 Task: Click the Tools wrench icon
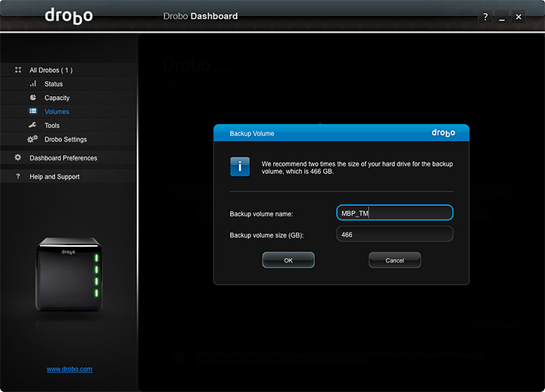tap(33, 125)
